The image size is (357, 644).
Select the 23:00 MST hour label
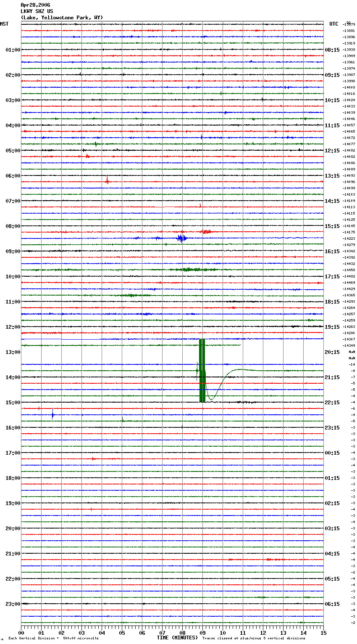(13, 604)
